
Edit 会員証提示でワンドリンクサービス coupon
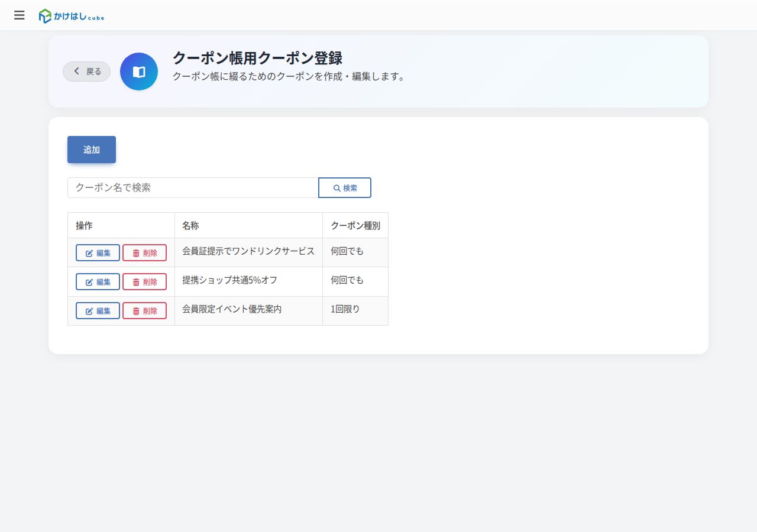click(x=98, y=252)
